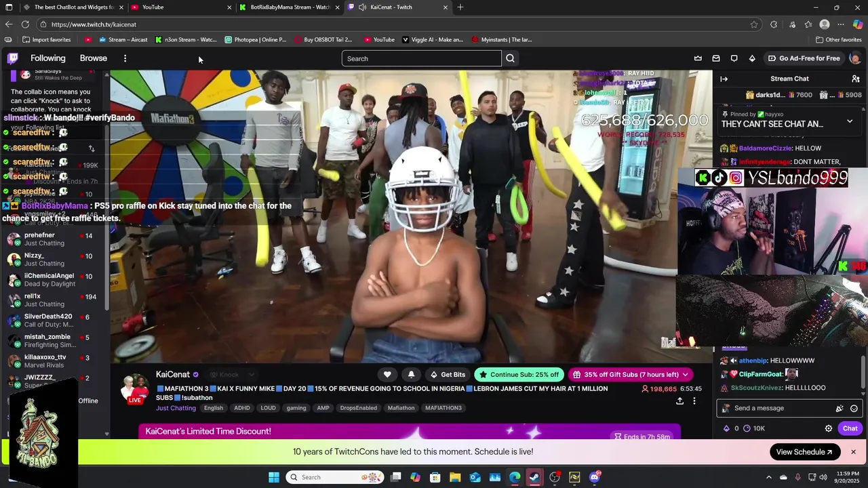Click the Get Bits diamond icon in top bar
The image size is (868, 488).
pos(752,58)
